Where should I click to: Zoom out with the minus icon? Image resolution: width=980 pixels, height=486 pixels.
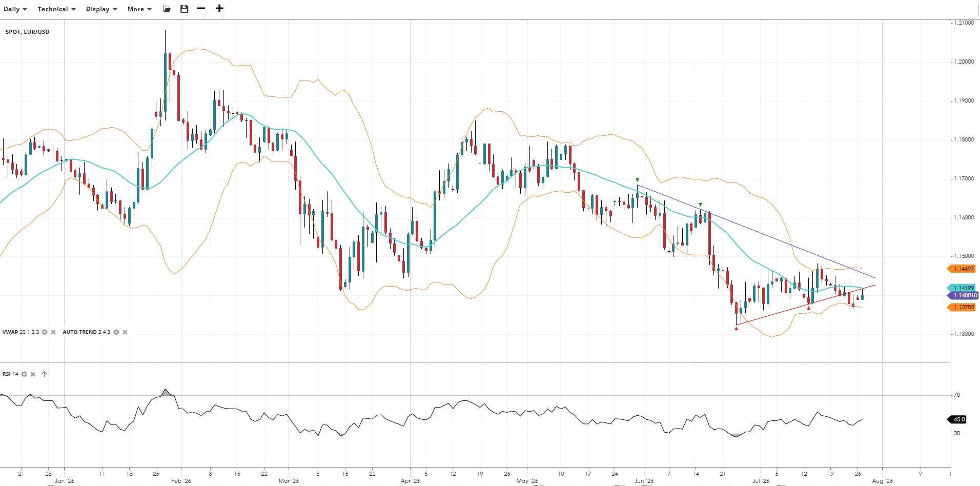[x=201, y=9]
